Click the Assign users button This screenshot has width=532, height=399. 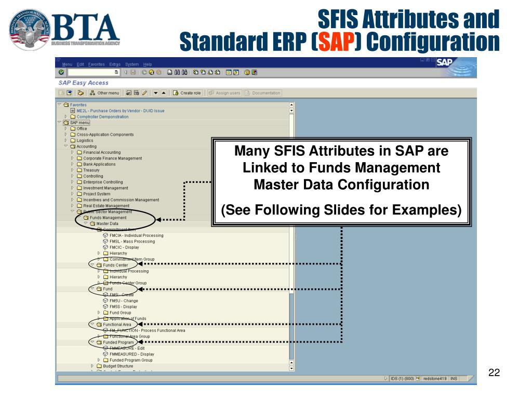(224, 93)
